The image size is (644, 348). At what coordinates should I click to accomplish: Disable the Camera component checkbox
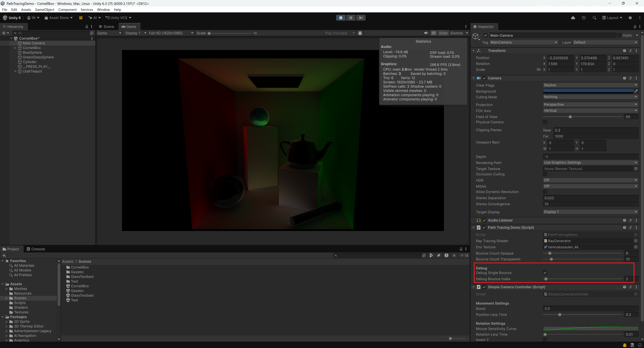pyautogui.click(x=484, y=78)
